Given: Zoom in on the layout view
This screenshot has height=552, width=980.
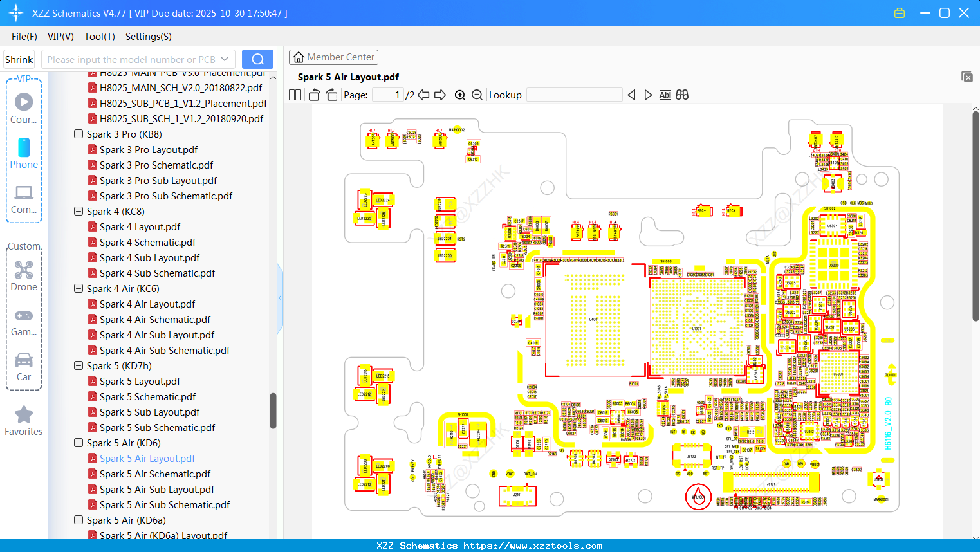Looking at the screenshot, I should [460, 95].
